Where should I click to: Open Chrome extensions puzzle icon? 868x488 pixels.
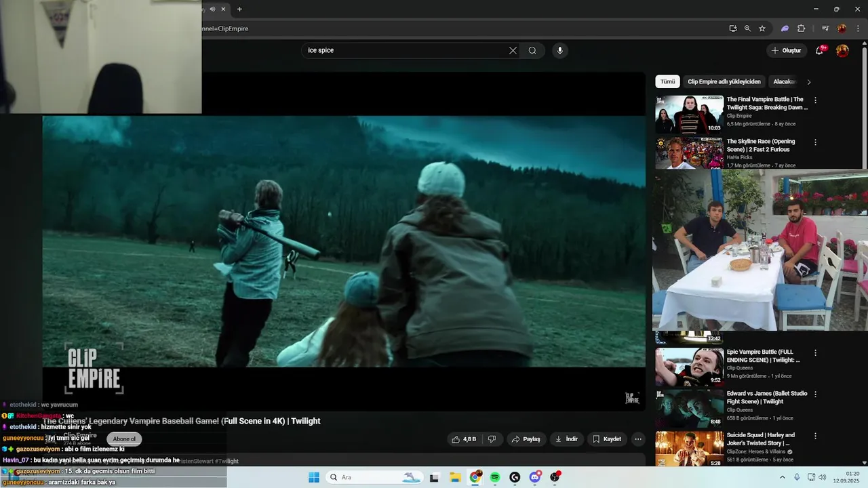click(x=801, y=28)
